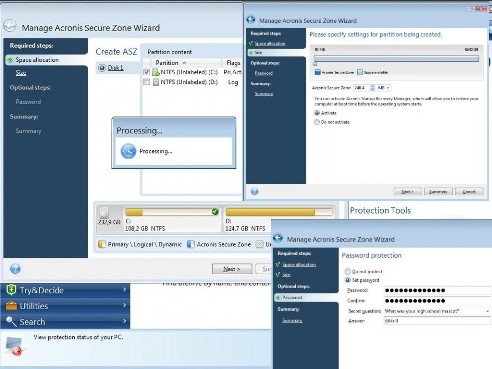Click back arrow in Password protection wizard

point(278,238)
